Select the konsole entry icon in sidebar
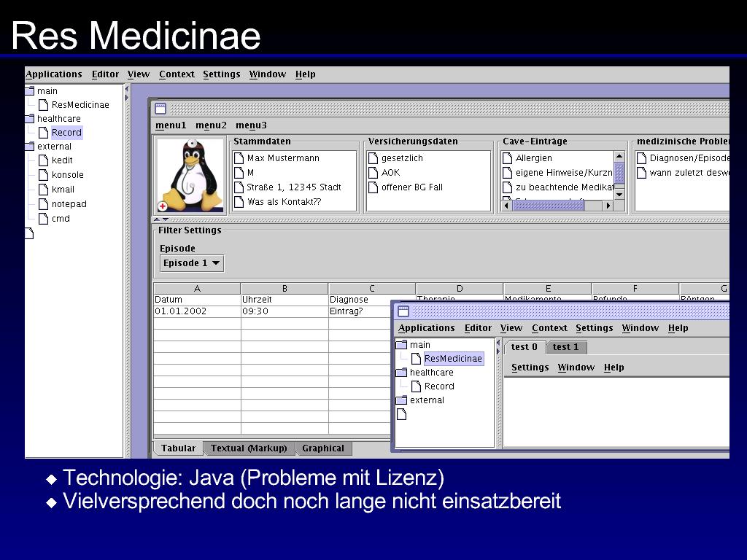This screenshot has height=560, width=747. point(43,175)
